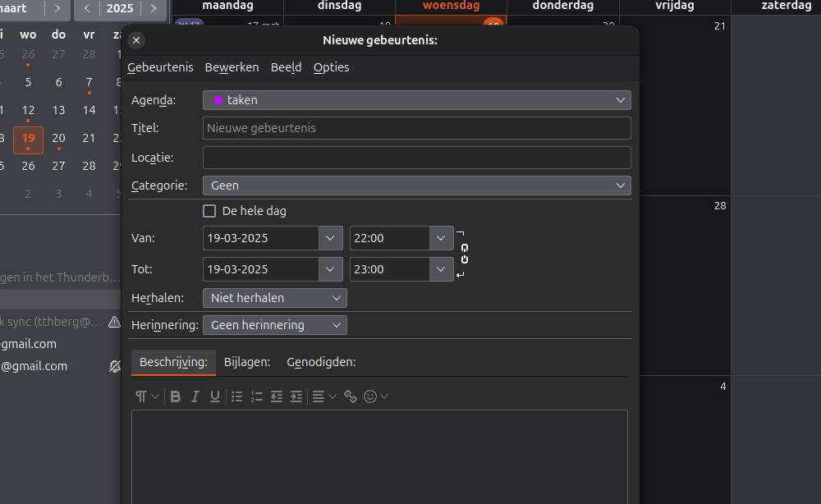Open the Bewerken menu
Image resolution: width=821 pixels, height=504 pixels.
coord(232,67)
